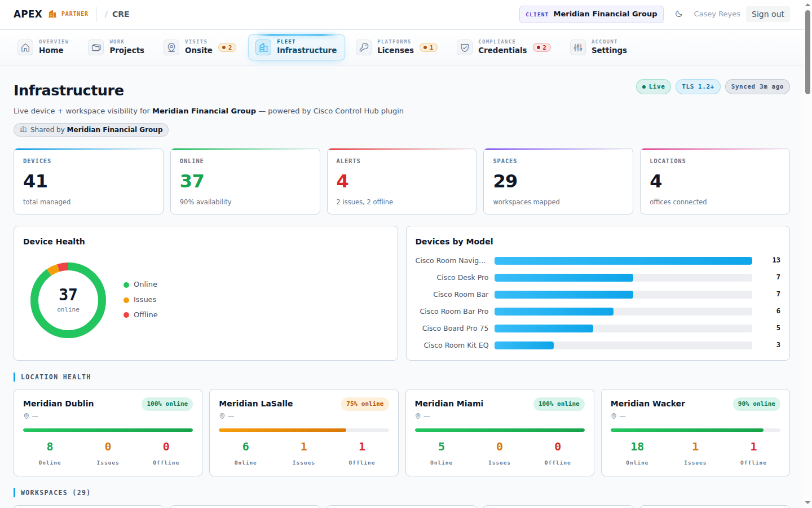Click the building icon in Shared by badge
The width and height of the screenshot is (812, 508).
23,129
